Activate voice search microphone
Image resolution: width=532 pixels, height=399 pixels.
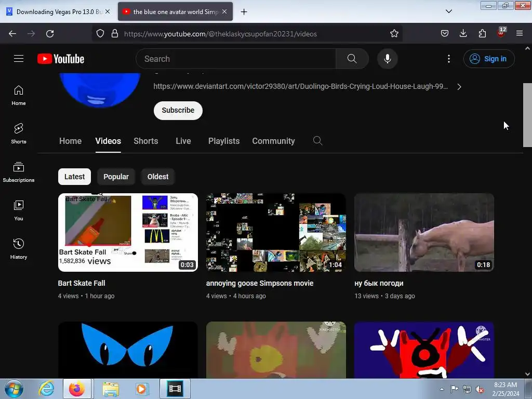pos(387,59)
